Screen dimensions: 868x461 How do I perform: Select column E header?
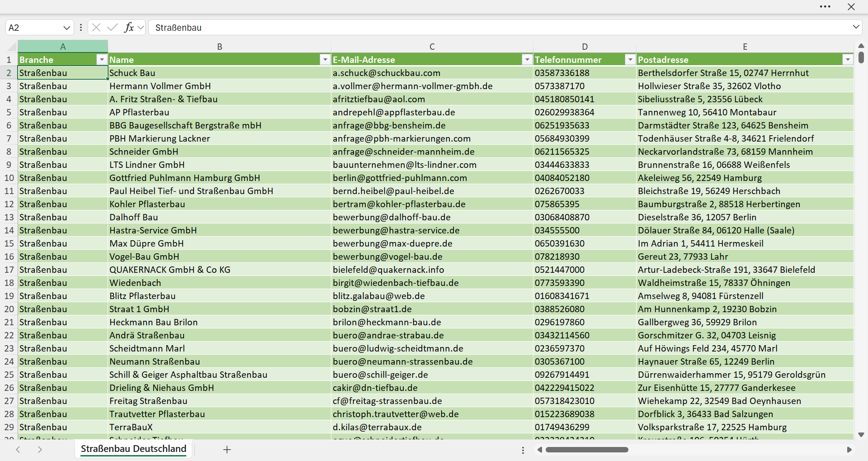[x=745, y=47]
